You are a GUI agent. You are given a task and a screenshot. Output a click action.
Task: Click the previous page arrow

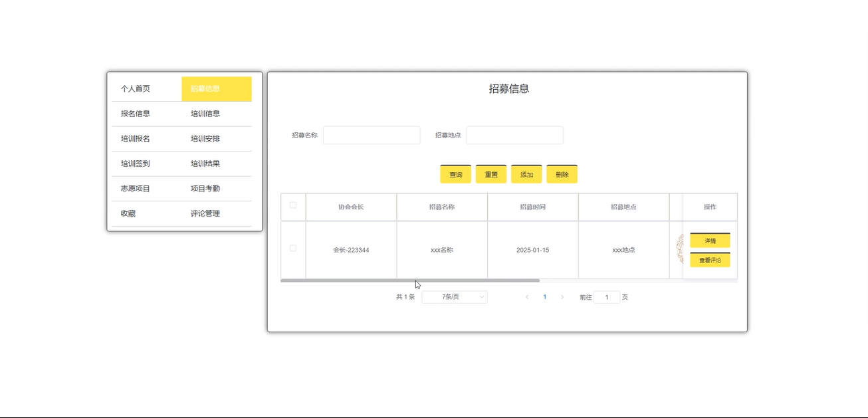pyautogui.click(x=527, y=297)
